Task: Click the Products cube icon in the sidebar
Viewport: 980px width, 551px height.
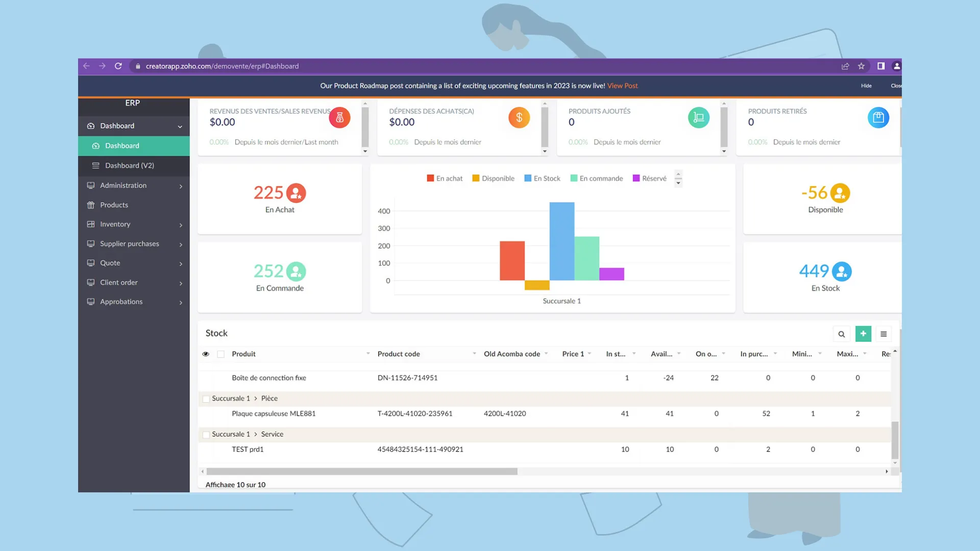Action: tap(90, 205)
